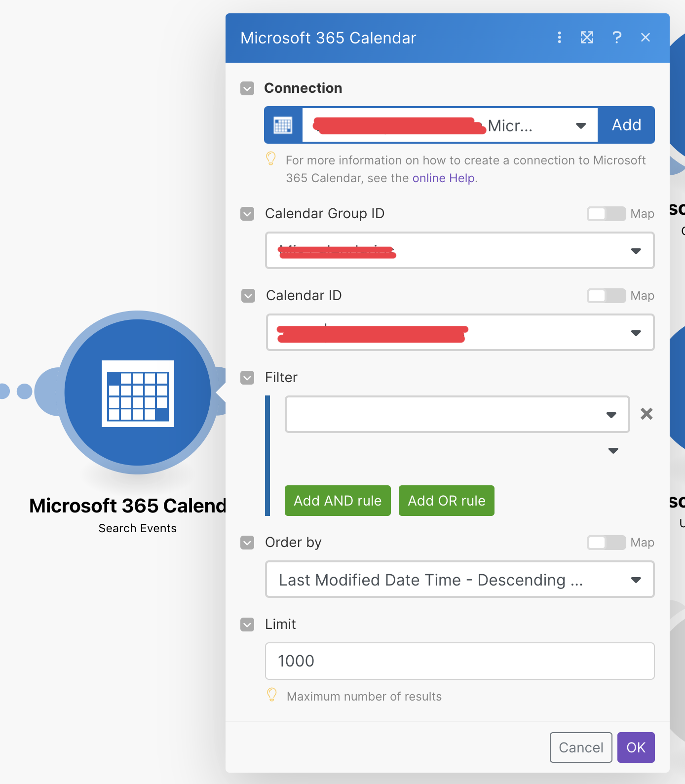
Task: Open the help question mark icon
Action: [617, 38]
